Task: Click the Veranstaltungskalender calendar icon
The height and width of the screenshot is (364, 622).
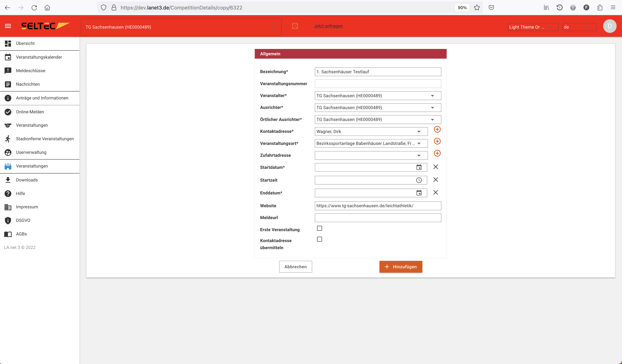Action: pyautogui.click(x=8, y=57)
